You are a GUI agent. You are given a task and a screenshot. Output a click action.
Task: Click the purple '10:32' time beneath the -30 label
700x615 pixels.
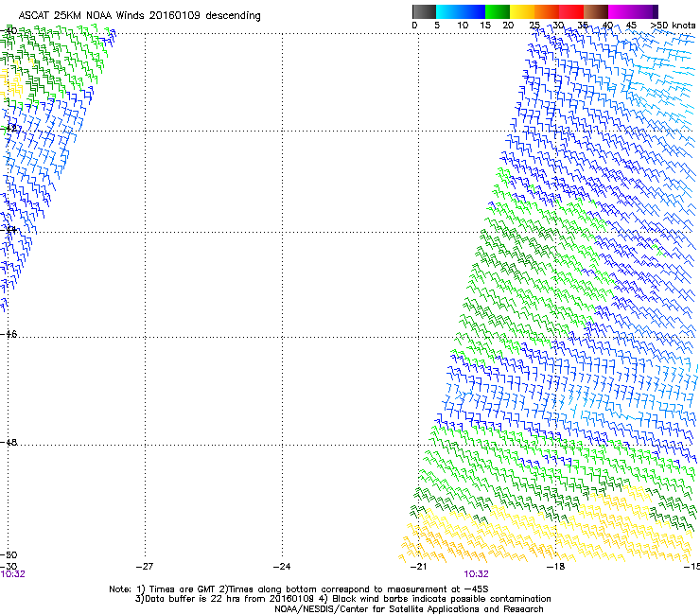(12, 574)
